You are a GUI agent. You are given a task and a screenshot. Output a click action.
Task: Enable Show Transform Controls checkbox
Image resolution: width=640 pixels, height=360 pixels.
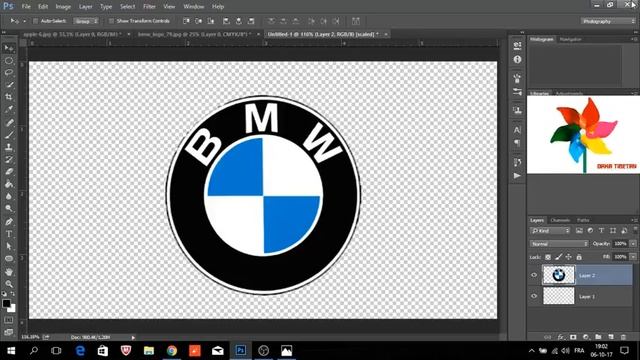click(111, 21)
